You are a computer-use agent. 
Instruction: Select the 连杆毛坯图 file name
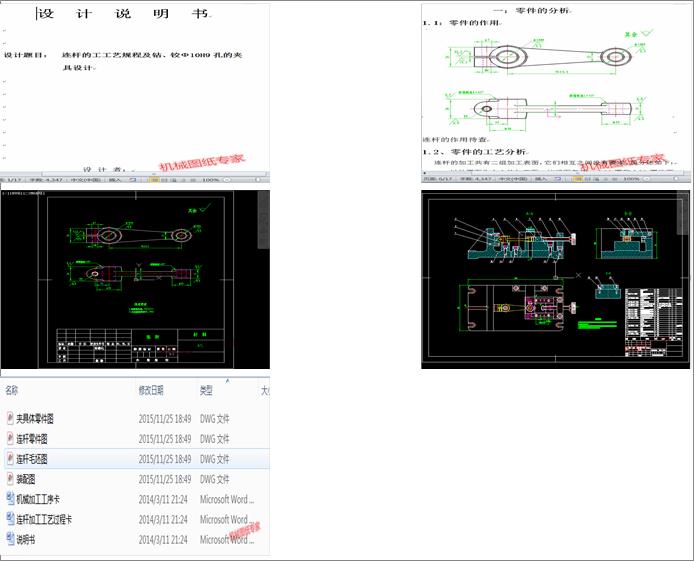point(31,459)
